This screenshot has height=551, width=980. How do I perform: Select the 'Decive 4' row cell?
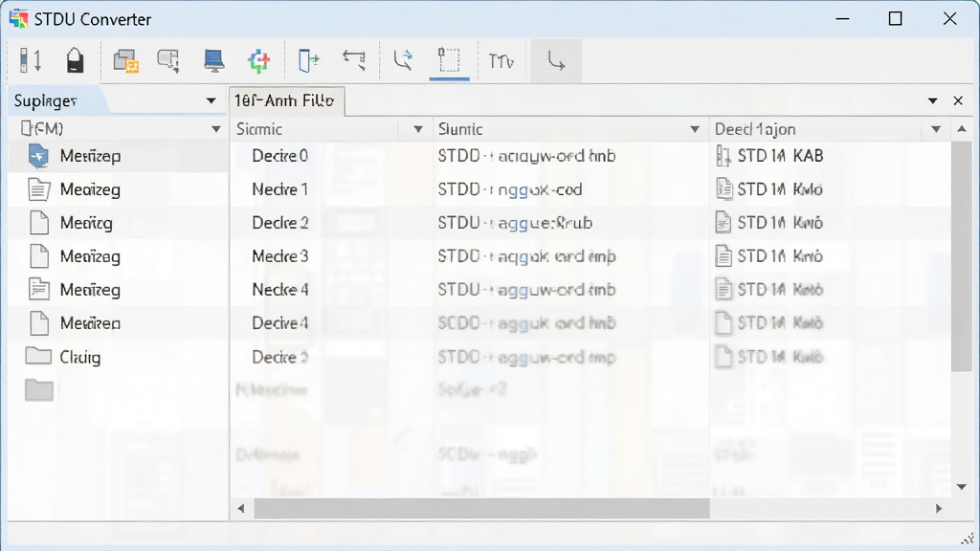point(280,323)
